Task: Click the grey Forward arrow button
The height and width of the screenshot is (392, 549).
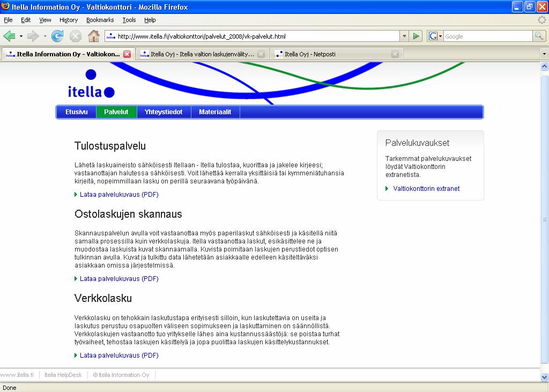Action: point(33,36)
